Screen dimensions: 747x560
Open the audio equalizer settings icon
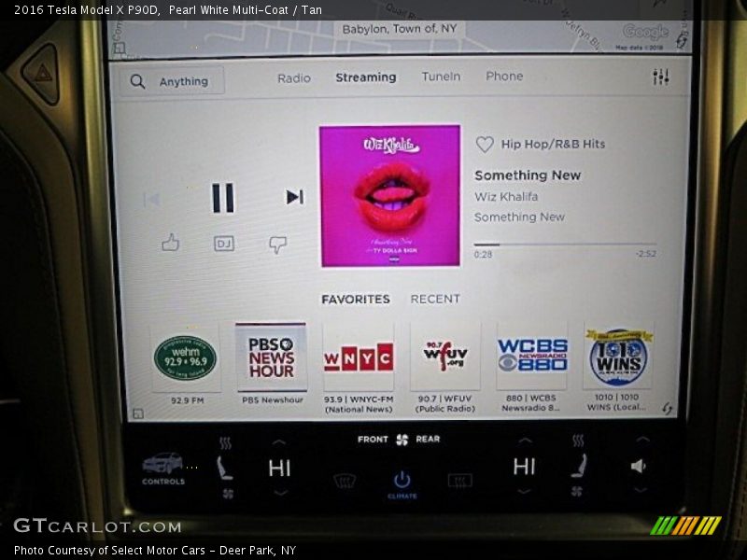click(661, 77)
